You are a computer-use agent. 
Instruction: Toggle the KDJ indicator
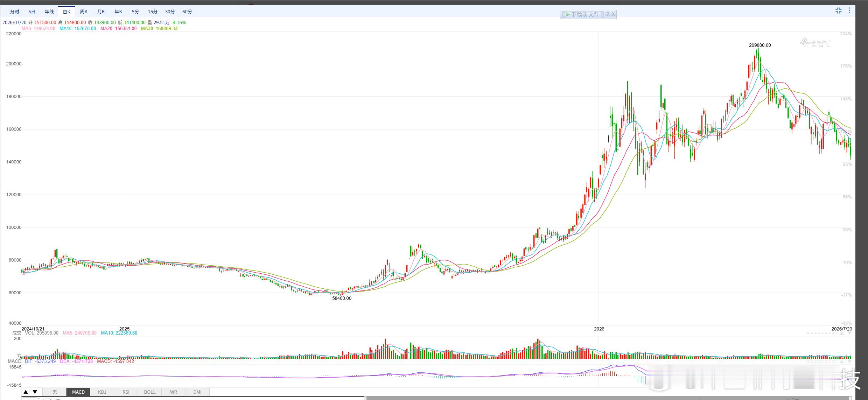(102, 392)
